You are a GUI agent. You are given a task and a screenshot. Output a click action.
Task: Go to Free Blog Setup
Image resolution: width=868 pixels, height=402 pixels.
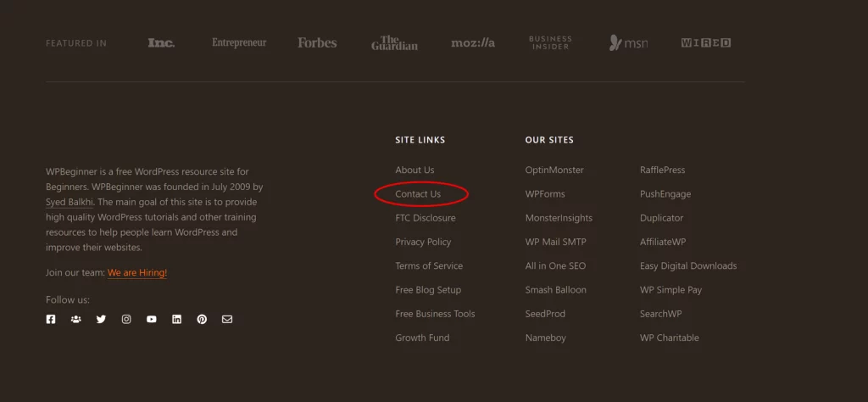428,289
